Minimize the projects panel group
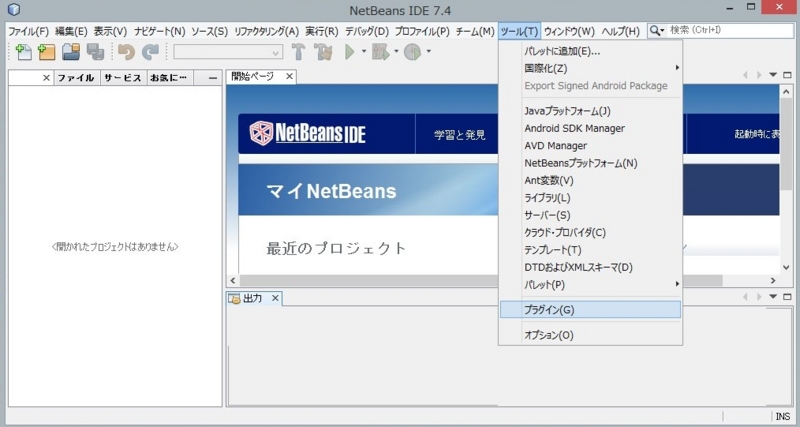Viewport: 800px width, 427px height. pyautogui.click(x=213, y=78)
